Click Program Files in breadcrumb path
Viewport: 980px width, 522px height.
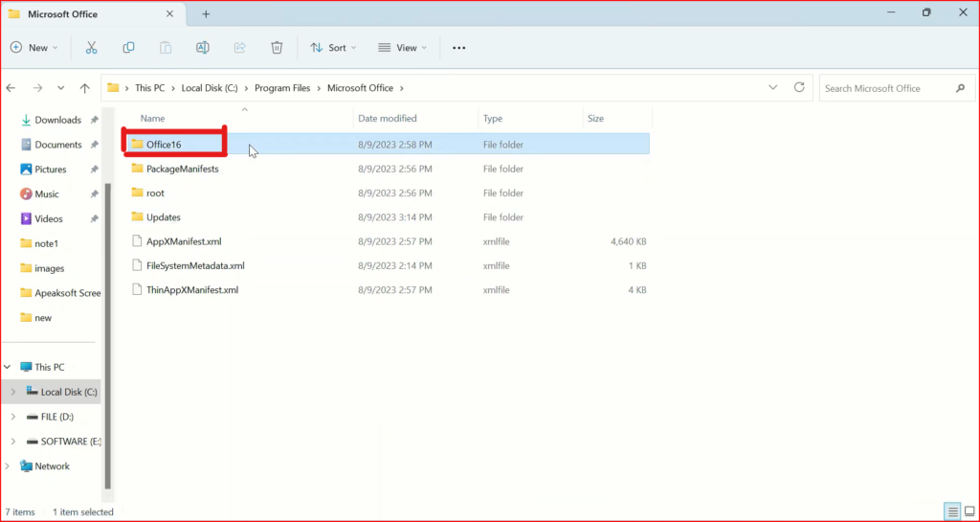point(281,88)
